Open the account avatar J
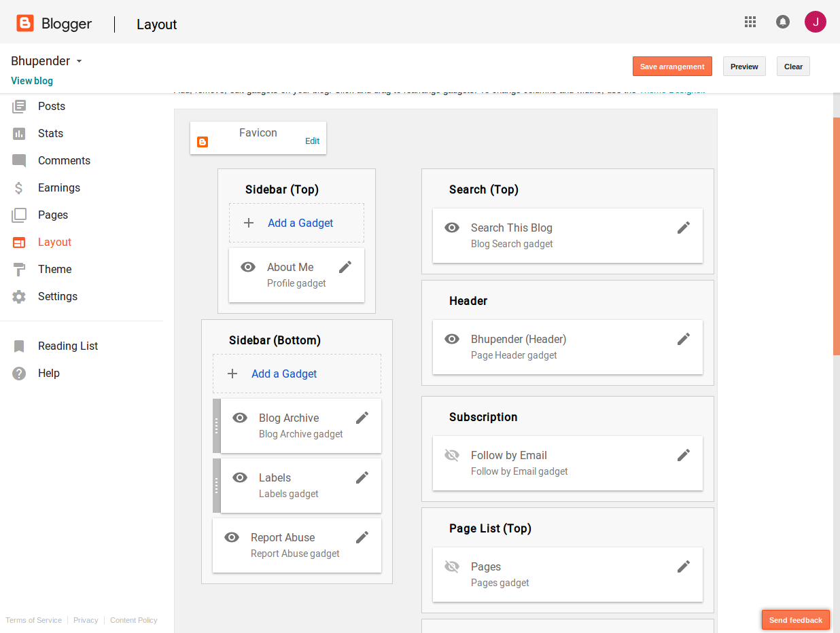Screen dimensions: 840x633 [x=816, y=22]
